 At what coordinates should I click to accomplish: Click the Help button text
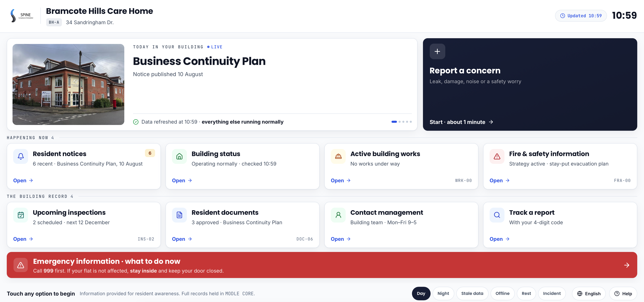click(x=627, y=294)
